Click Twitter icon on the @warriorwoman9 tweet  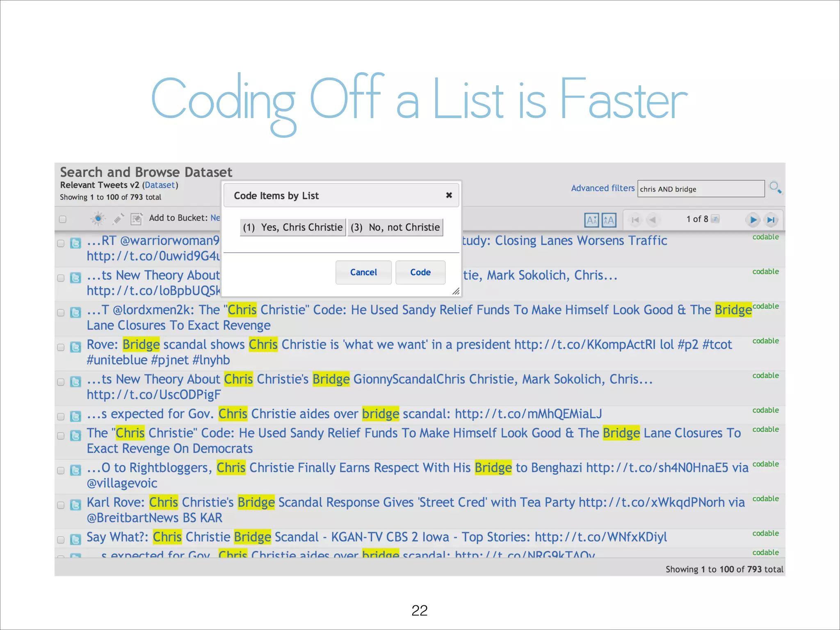pyautogui.click(x=75, y=243)
